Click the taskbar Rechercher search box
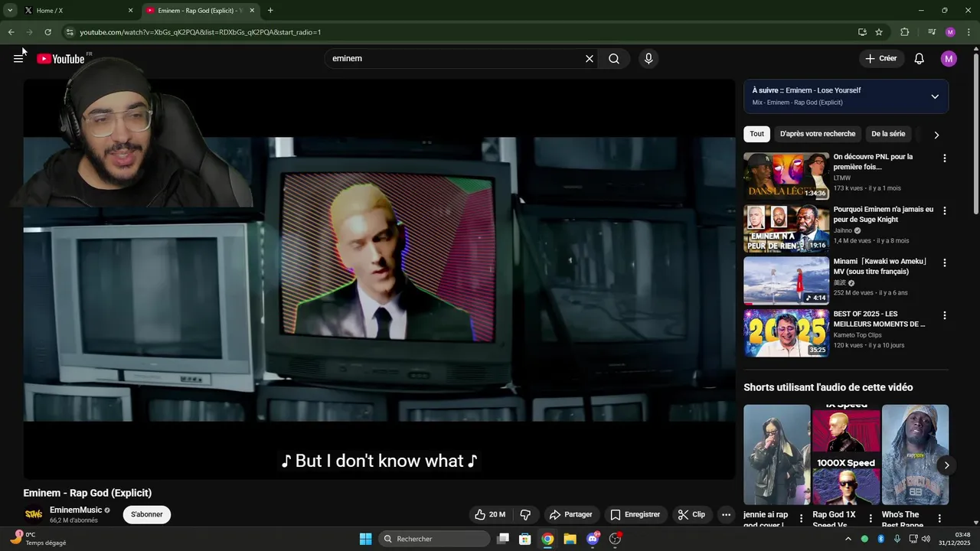Screen dimensions: 980x551 click(435, 539)
